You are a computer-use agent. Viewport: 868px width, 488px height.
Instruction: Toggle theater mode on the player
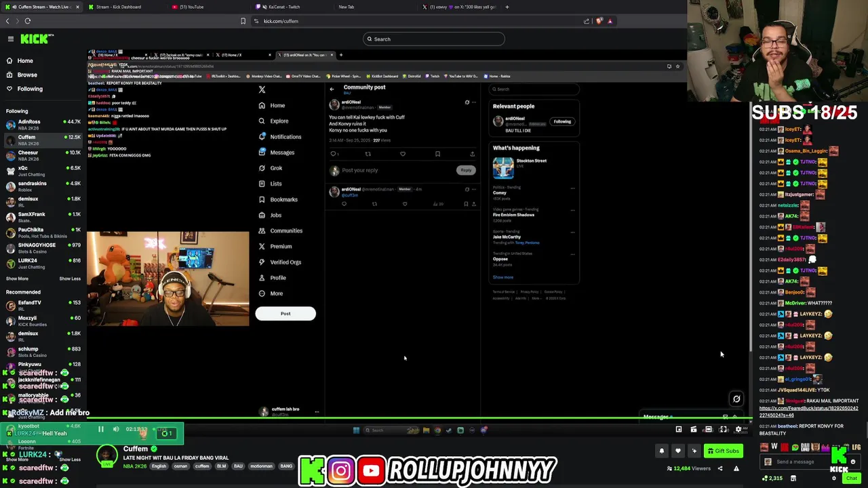pos(709,429)
